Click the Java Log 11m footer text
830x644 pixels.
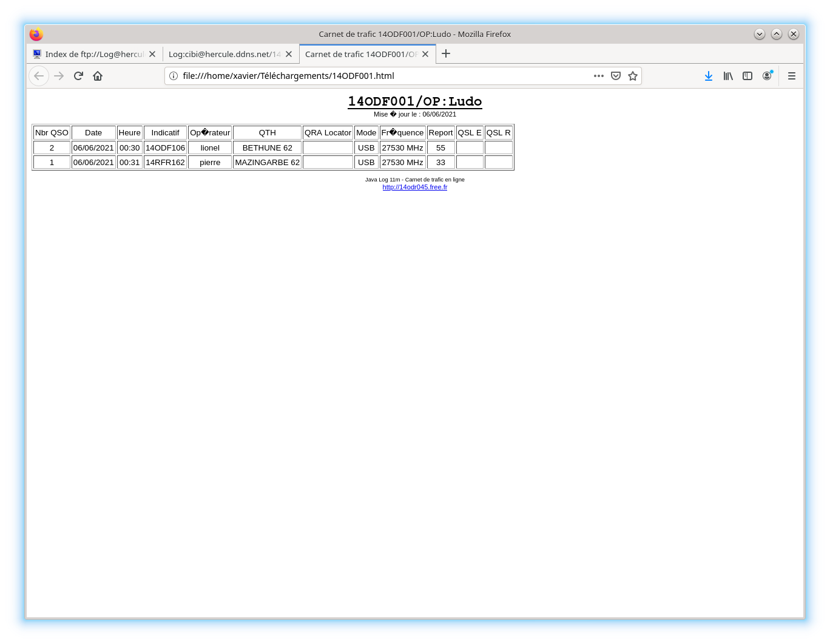415,180
